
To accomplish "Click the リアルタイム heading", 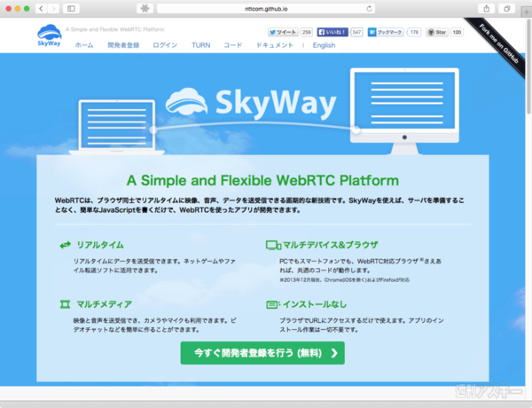I will 100,245.
